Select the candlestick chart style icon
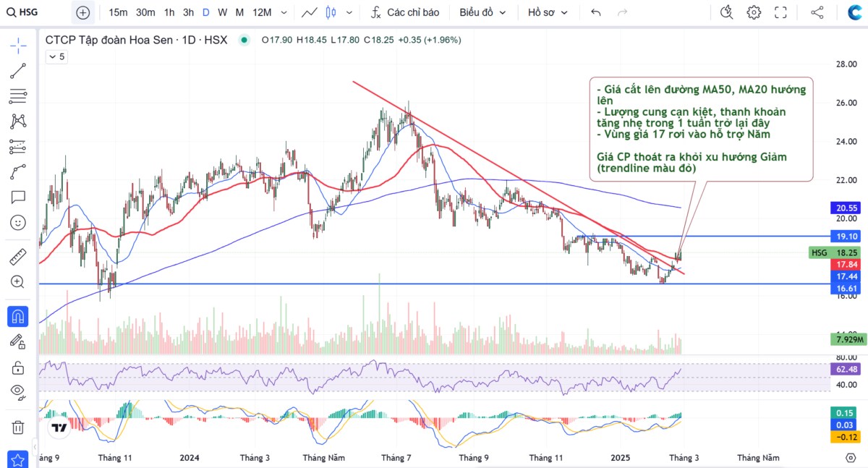868x468 pixels. (331, 12)
